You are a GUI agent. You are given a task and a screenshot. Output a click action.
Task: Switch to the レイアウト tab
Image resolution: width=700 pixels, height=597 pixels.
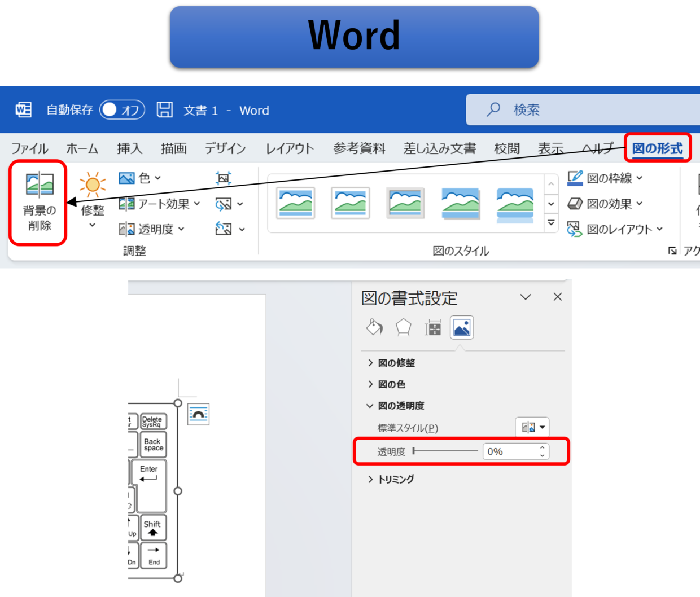pyautogui.click(x=290, y=148)
